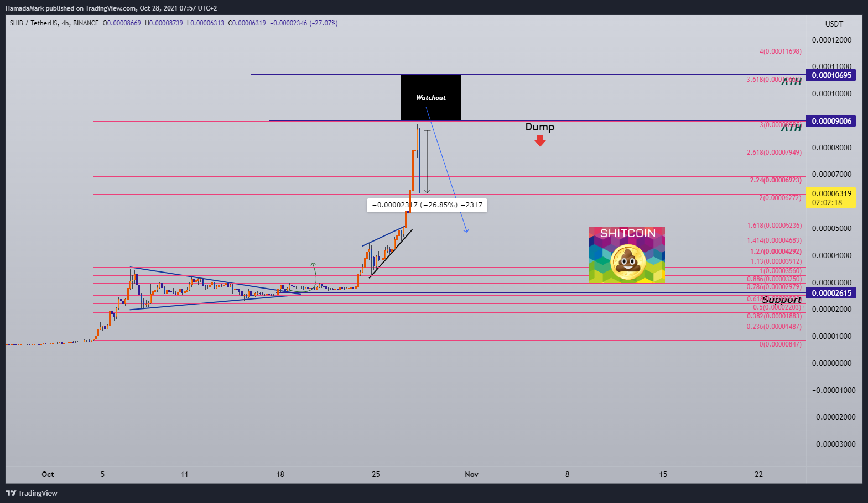Click the Fib level 4(0.00011698) label

[780, 51]
